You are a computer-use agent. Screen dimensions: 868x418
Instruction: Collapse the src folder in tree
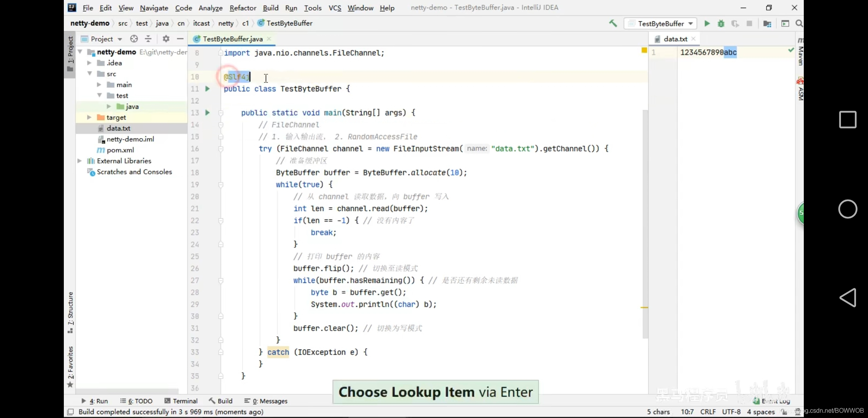[90, 74]
